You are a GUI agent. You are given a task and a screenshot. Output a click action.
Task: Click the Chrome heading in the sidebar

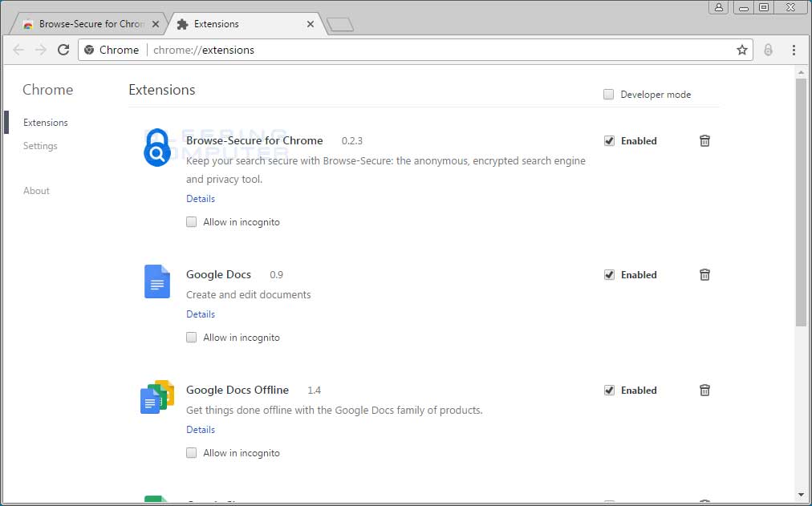coord(47,90)
